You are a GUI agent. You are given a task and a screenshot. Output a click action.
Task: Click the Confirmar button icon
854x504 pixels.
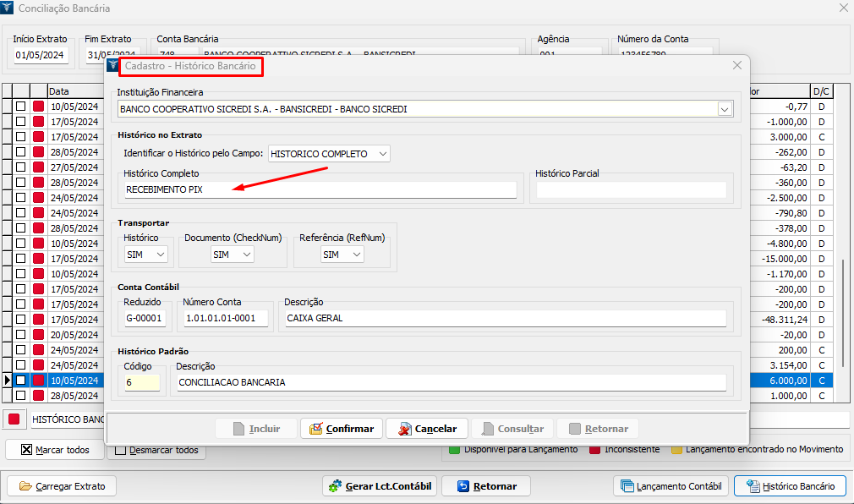point(315,429)
